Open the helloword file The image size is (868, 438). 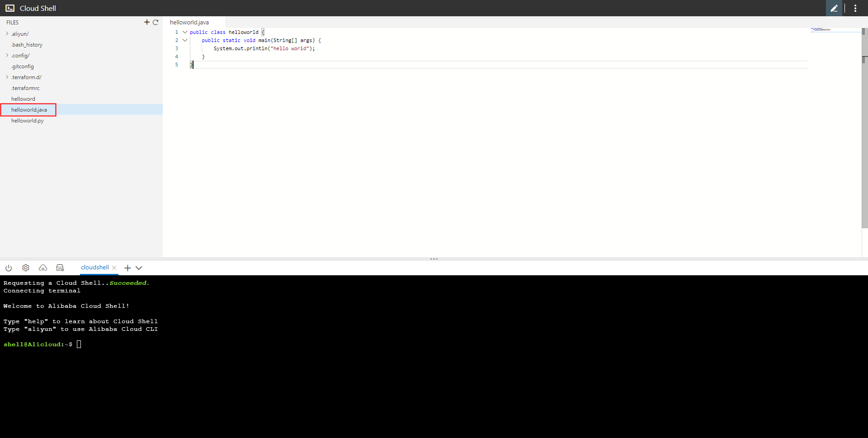click(x=23, y=99)
